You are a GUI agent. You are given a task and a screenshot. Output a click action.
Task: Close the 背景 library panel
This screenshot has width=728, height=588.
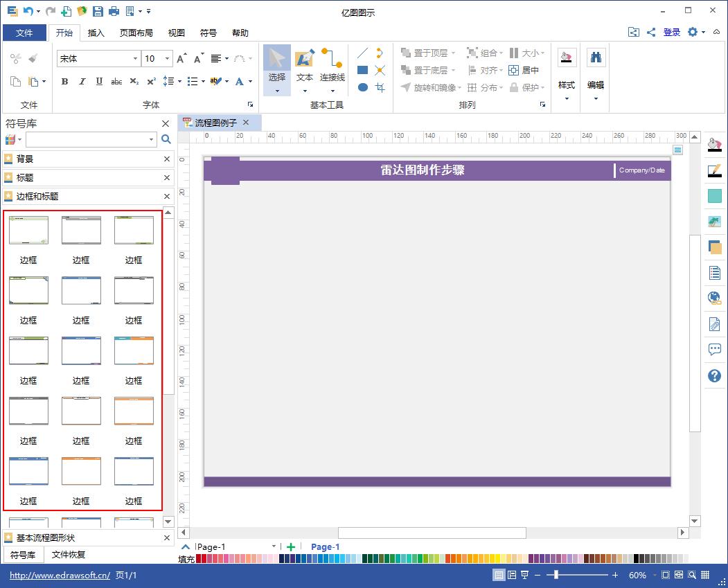point(166,159)
